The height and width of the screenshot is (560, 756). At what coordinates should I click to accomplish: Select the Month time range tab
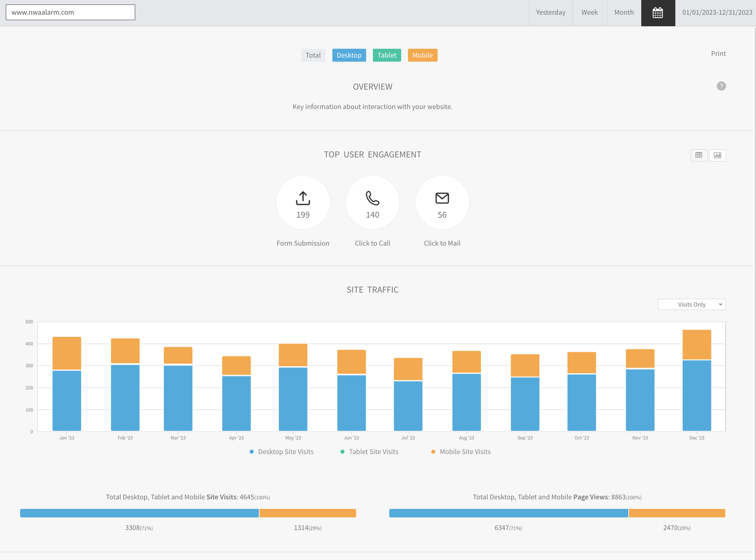click(624, 13)
